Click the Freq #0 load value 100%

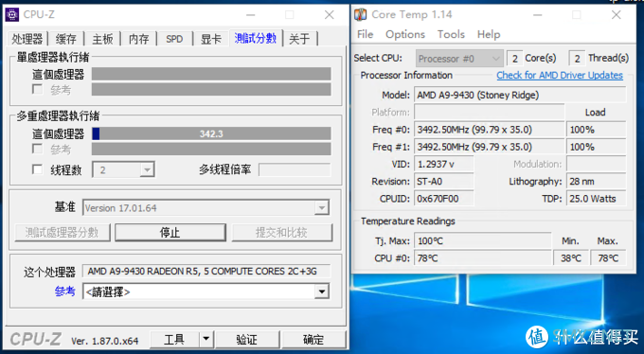coord(596,130)
